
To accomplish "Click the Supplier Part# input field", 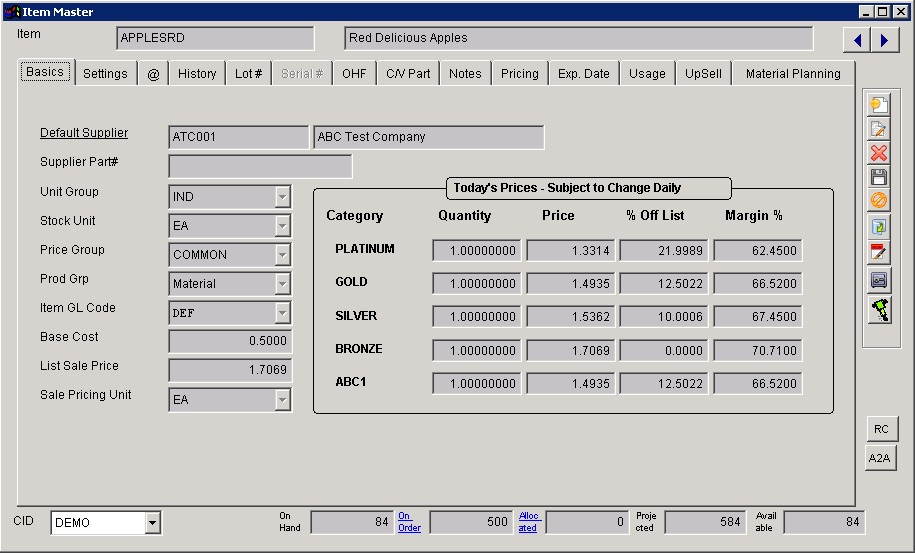I will [x=260, y=166].
